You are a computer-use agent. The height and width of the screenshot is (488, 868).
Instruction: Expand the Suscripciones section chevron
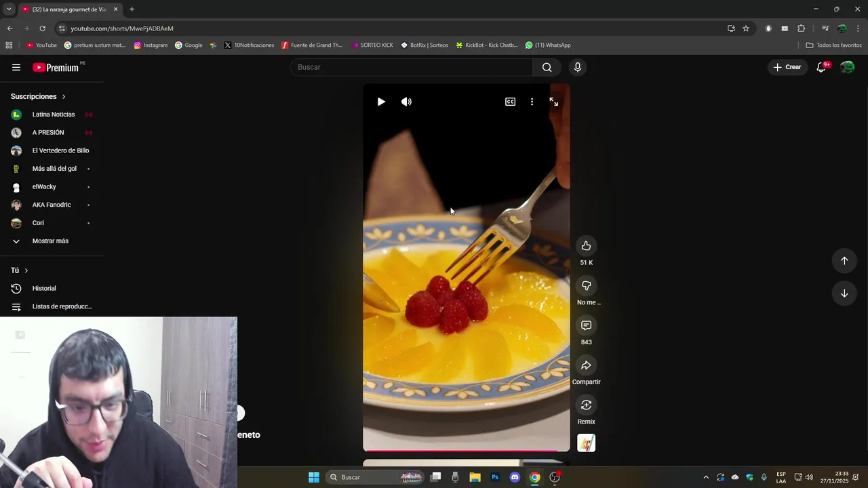(64, 97)
